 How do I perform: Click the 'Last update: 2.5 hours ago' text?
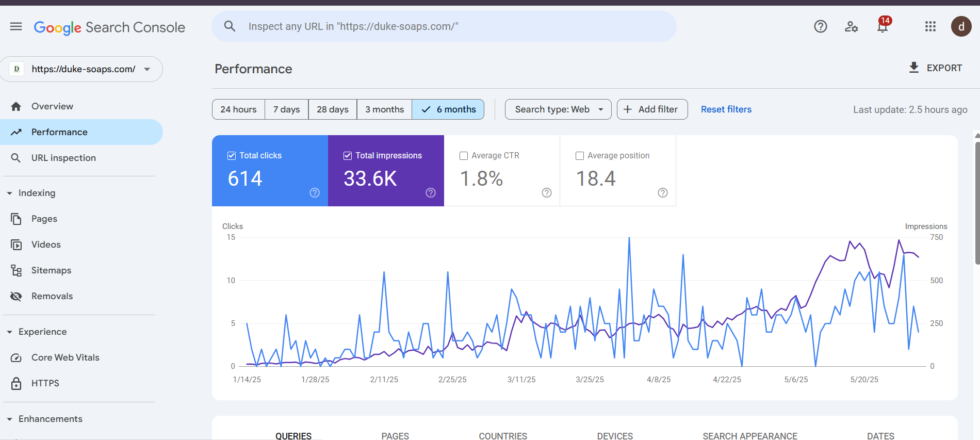pos(910,109)
